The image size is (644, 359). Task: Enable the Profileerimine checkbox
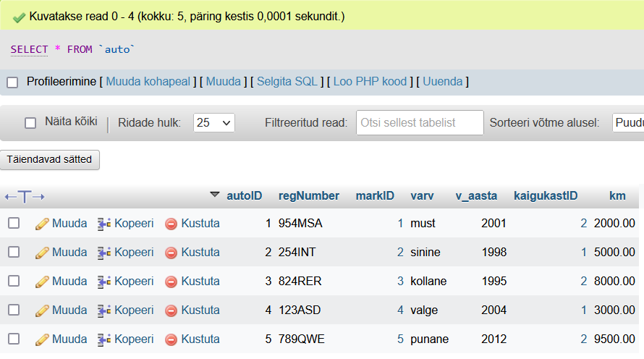(12, 83)
